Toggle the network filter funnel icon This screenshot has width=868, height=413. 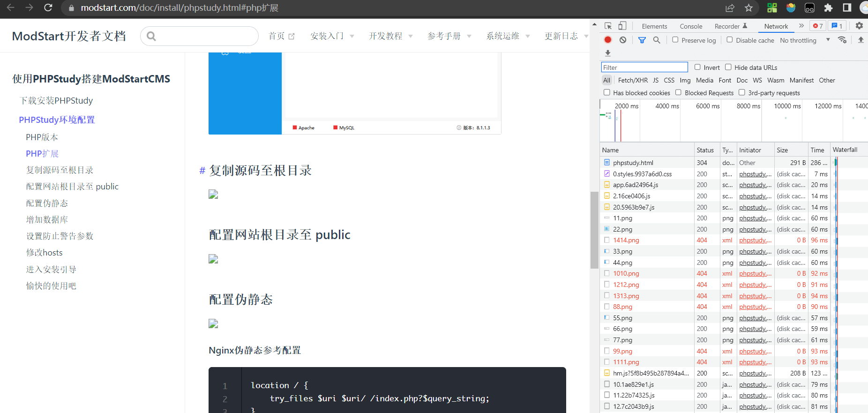(642, 40)
